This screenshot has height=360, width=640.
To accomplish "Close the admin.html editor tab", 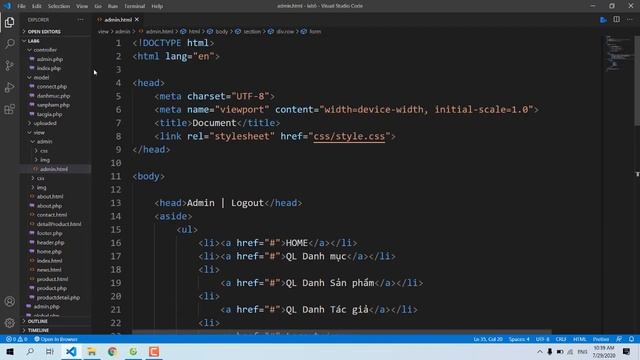I will point(137,20).
